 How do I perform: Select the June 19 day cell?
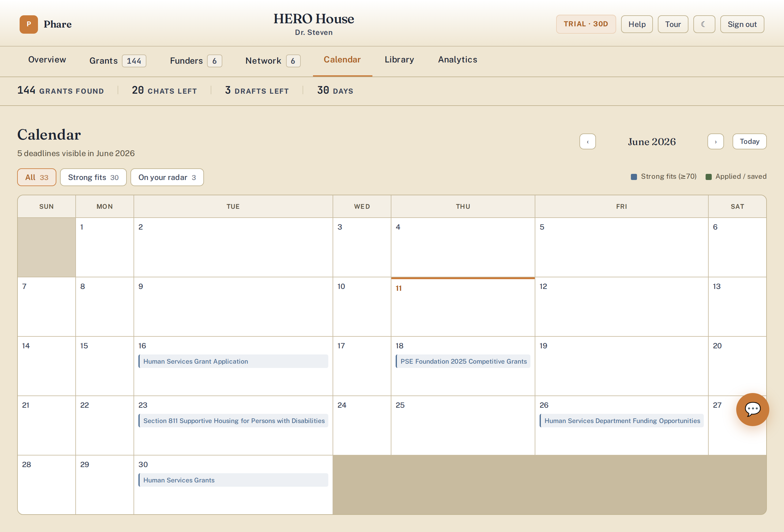pos(621,366)
